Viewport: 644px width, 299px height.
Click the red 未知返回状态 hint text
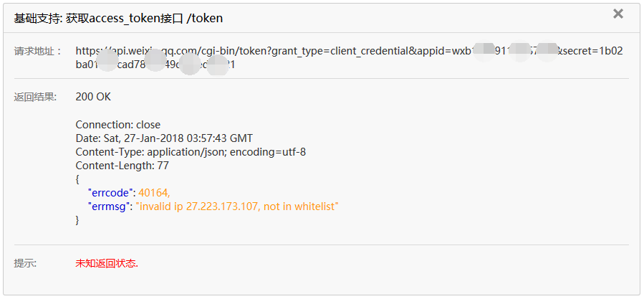coord(107,264)
